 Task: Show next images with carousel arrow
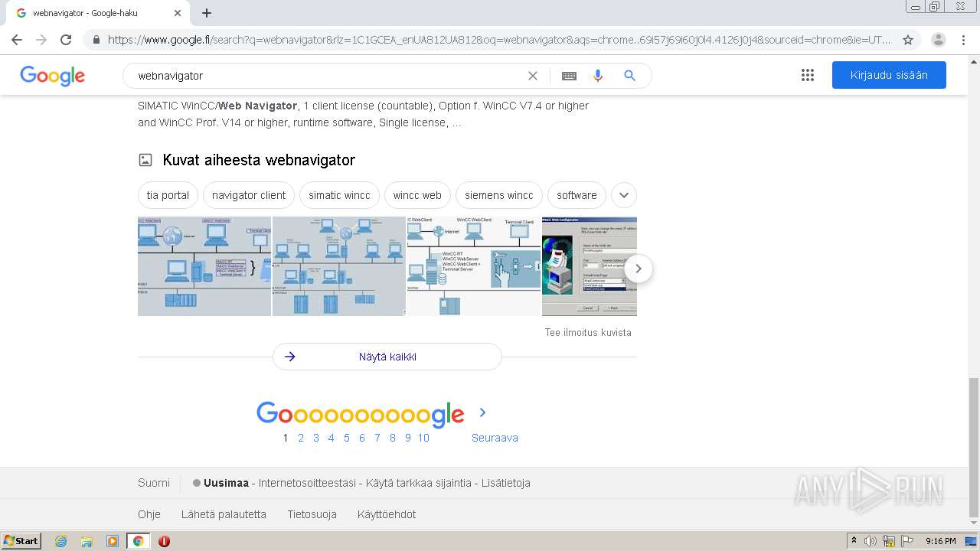638,269
